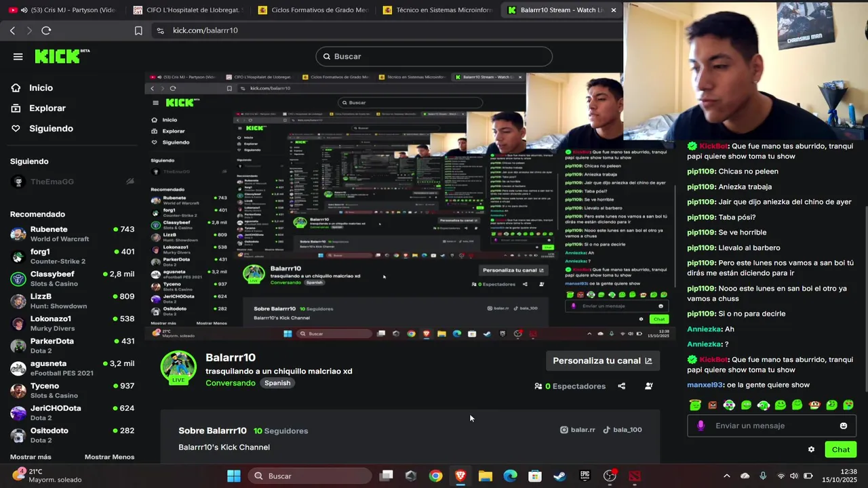
Task: Open recommended channel Lokonazo1
Action: [x=72, y=323]
